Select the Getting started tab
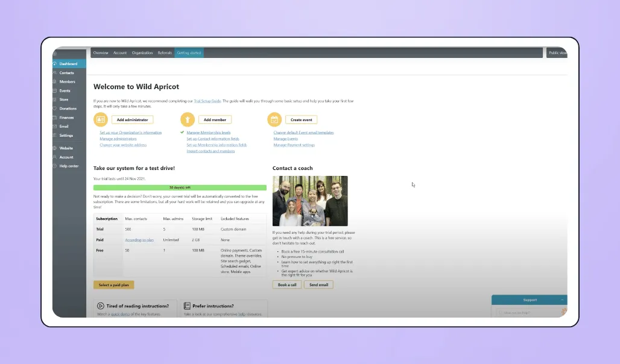This screenshot has width=620, height=364. point(188,52)
